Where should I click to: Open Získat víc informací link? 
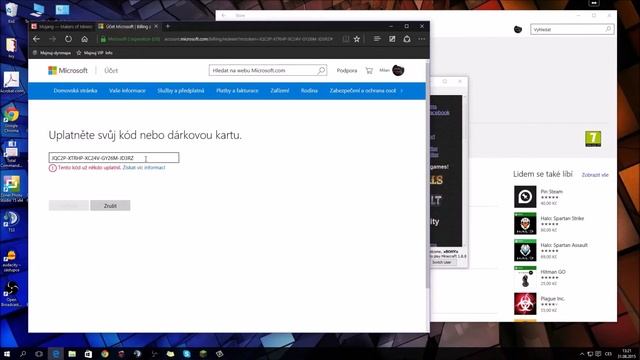click(x=144, y=167)
